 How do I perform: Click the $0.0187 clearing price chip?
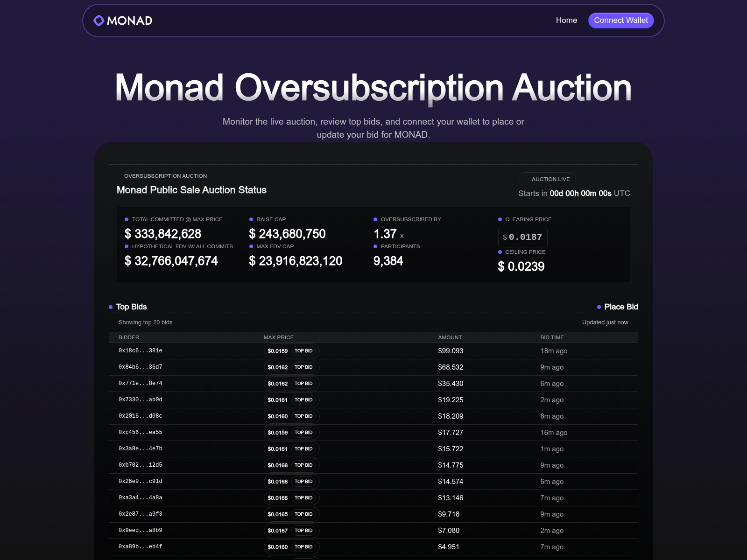[522, 237]
